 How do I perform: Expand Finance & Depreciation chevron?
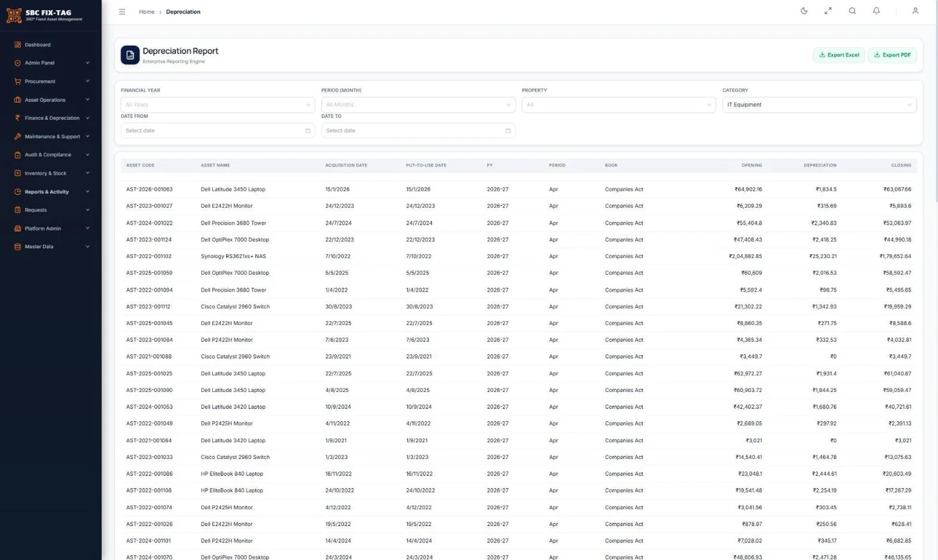[x=87, y=118]
